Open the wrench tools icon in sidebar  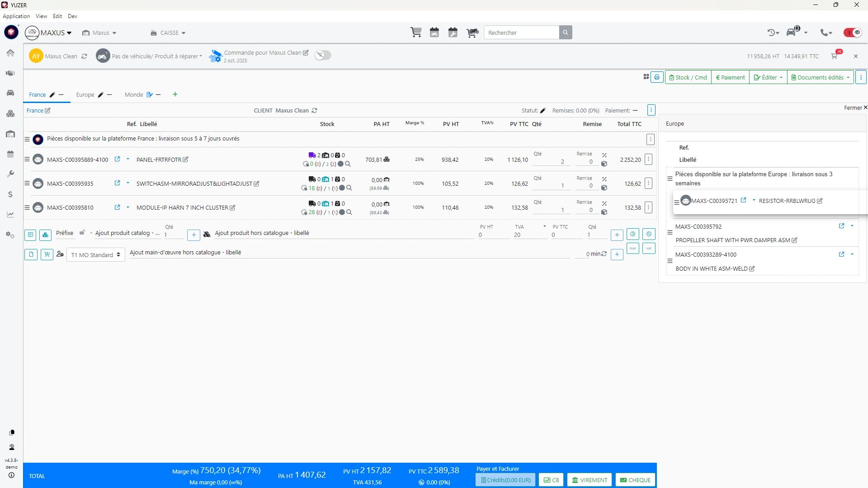[x=10, y=174]
